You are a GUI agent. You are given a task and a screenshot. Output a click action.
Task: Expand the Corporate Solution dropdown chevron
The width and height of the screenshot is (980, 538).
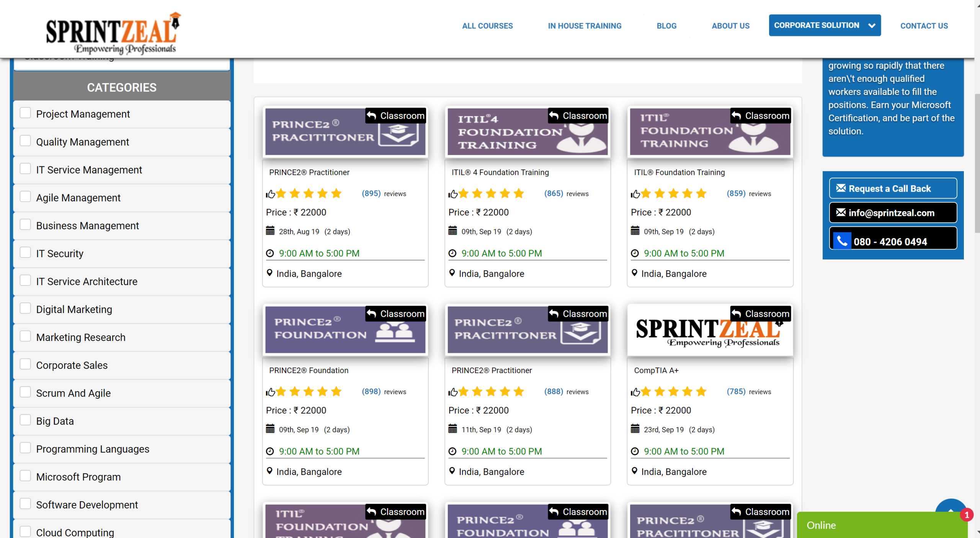click(872, 26)
